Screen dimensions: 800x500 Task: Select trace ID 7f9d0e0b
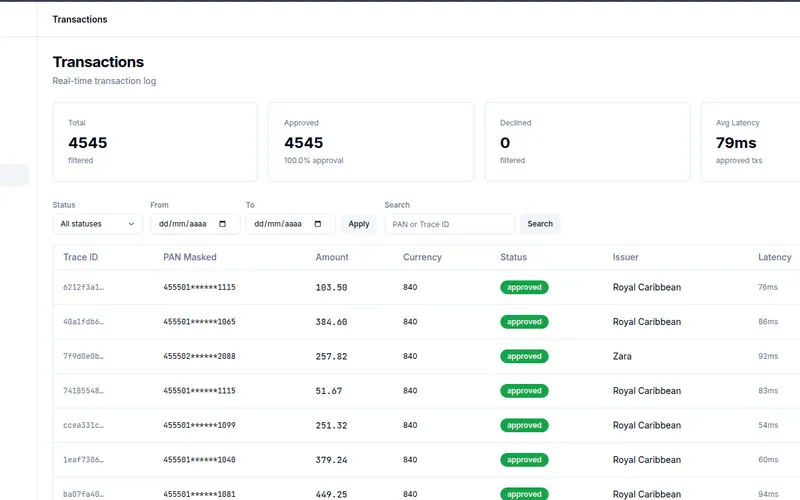(83, 356)
